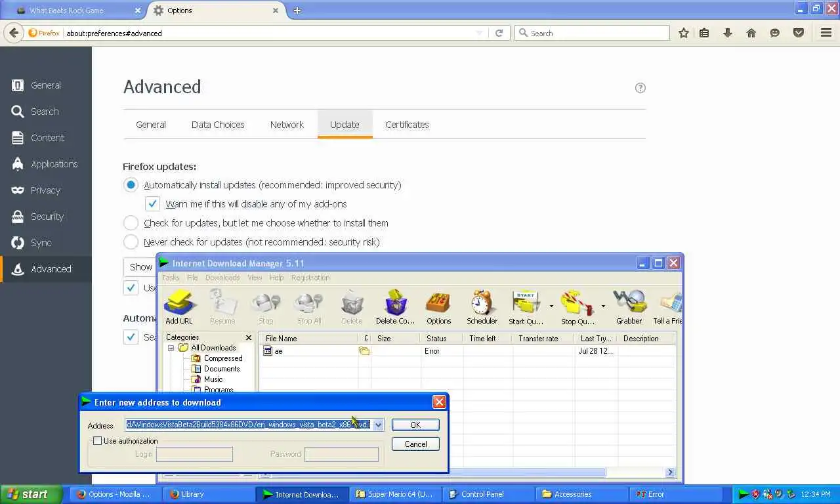840x504 pixels.
Task: Open Security in Firefox preferences sidebar
Action: coord(46,217)
